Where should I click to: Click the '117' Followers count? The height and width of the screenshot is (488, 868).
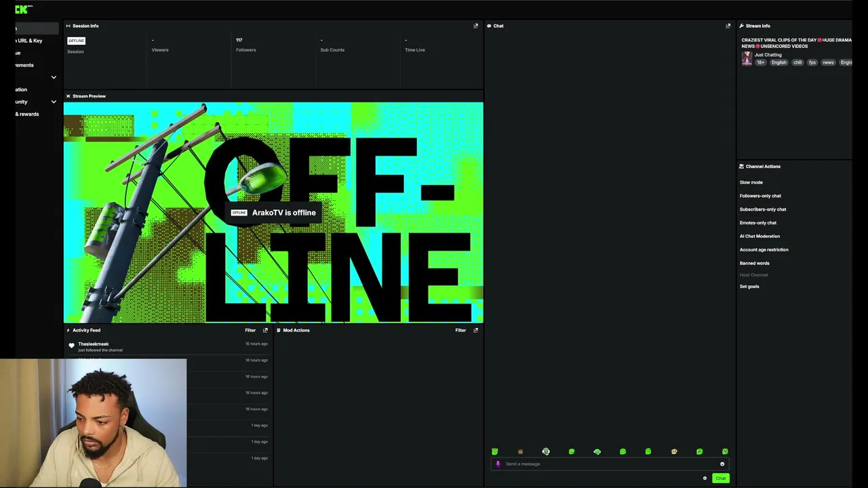(239, 40)
